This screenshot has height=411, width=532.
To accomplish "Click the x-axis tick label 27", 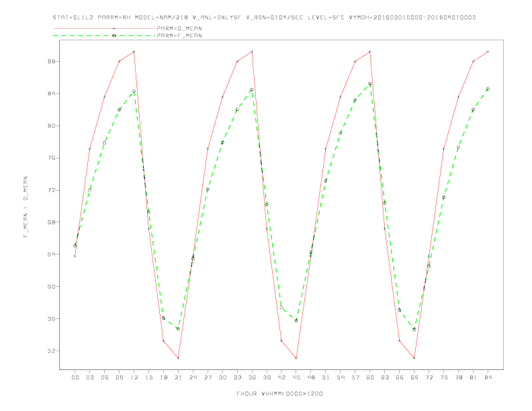I will pyautogui.click(x=208, y=377).
